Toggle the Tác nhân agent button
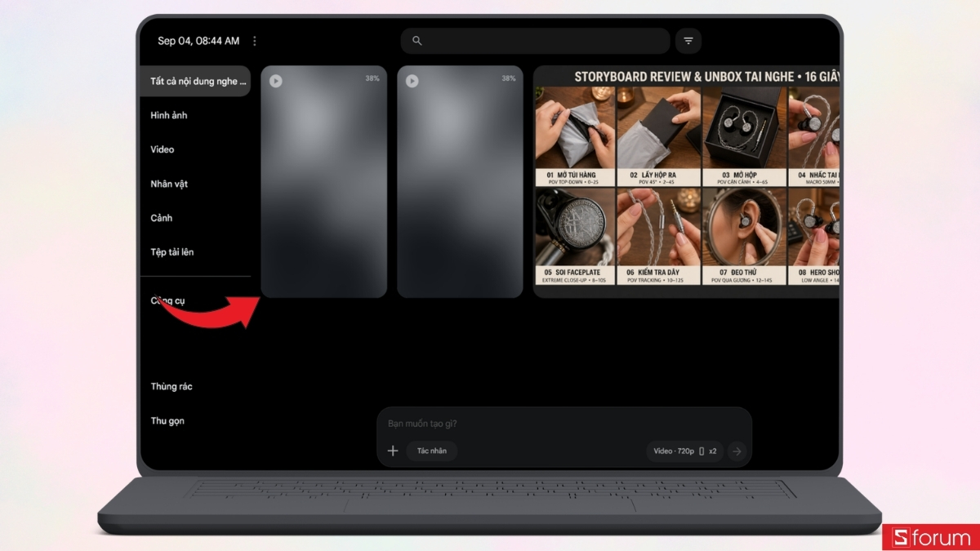This screenshot has width=980, height=551. [x=432, y=451]
